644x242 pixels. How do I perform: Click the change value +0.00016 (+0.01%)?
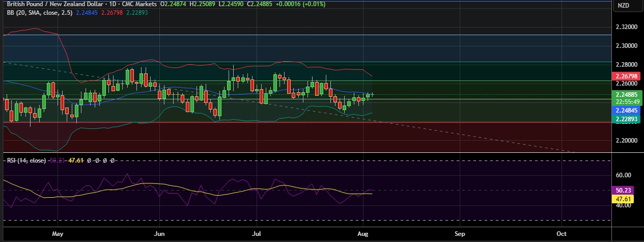[301, 4]
